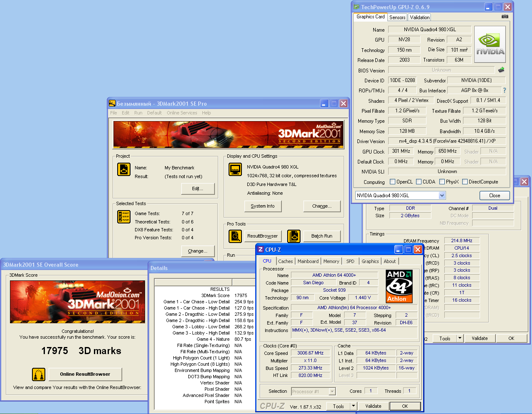Click the DRAM Frequency value 214.8 MHz
The width and height of the screenshot is (532, 414).
pyautogui.click(x=462, y=240)
